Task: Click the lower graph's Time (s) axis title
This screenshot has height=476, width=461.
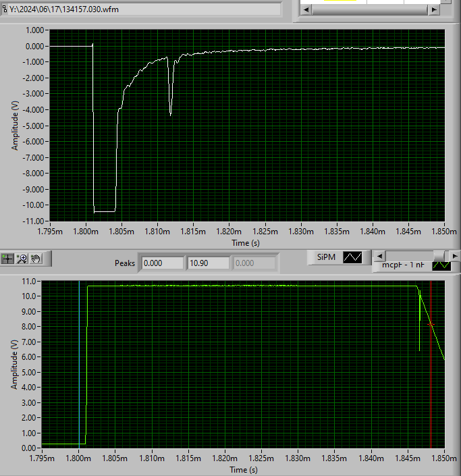Action: click(244, 470)
